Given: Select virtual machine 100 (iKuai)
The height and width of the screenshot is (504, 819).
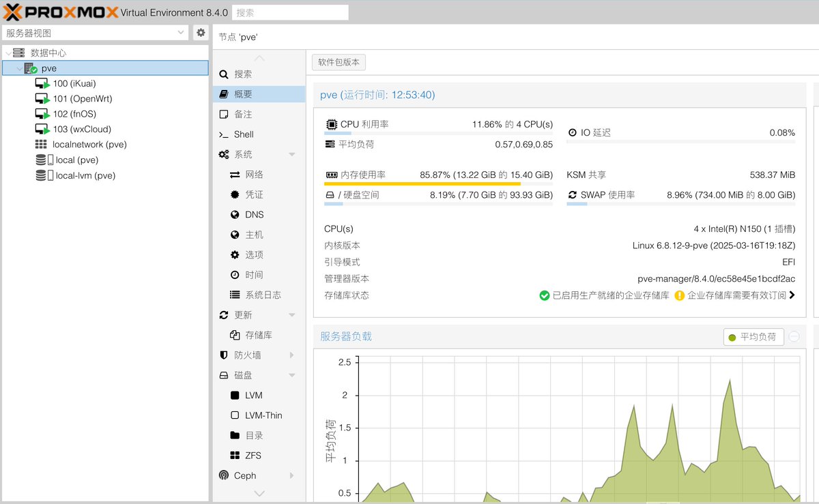Looking at the screenshot, I should pos(75,83).
